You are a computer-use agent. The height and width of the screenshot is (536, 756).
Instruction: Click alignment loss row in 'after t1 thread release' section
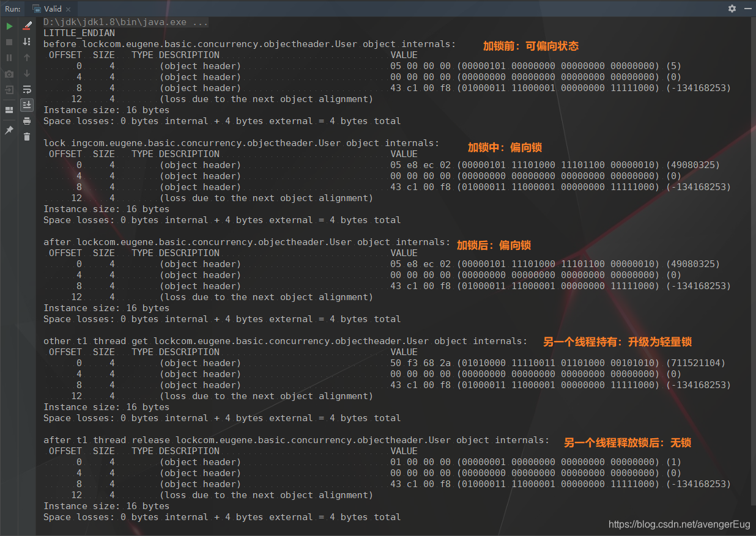pos(222,495)
